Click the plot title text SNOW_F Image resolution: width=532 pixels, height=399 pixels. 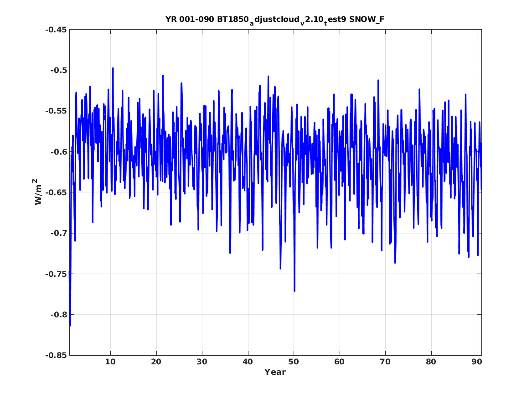pyautogui.click(x=367, y=19)
